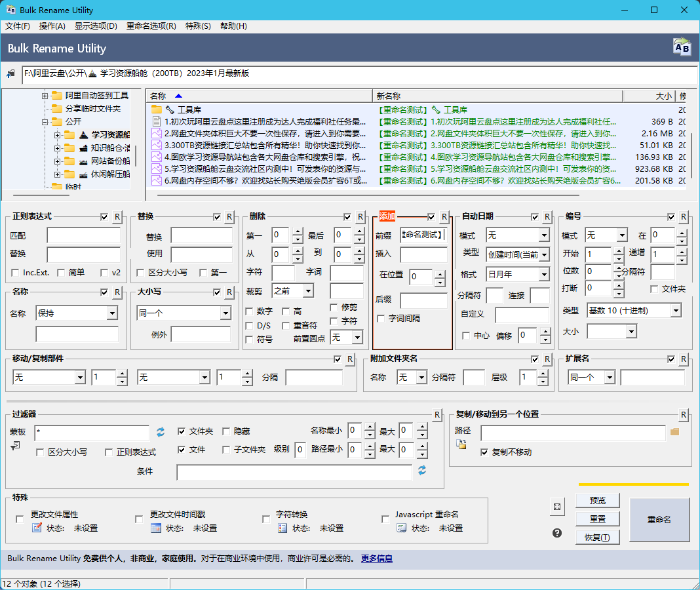
Task: Uncheck the 复制不移动 checkbox
Action: 484,452
